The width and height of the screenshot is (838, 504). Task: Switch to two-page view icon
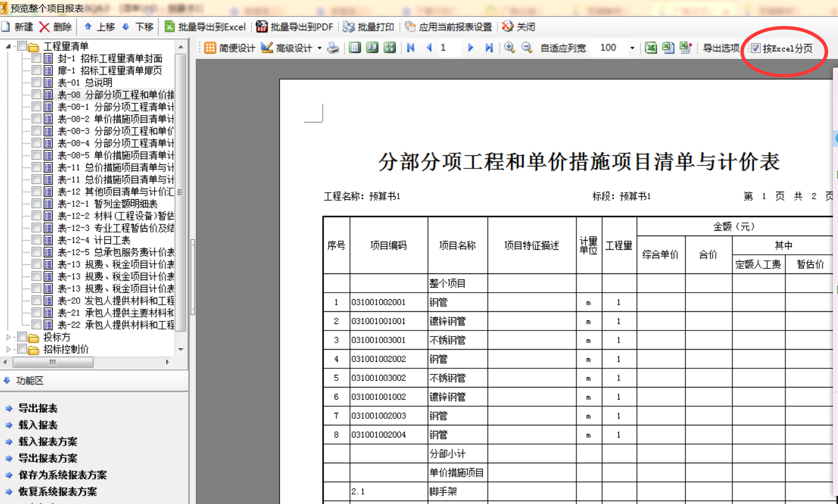[373, 48]
